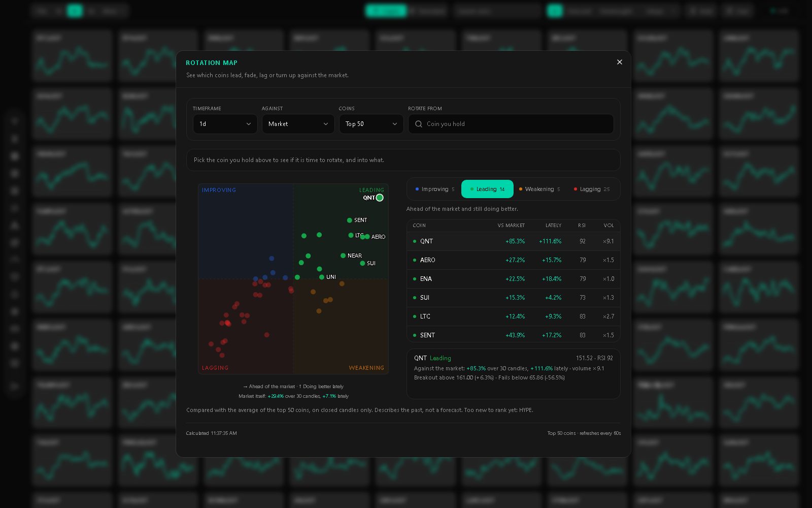Click the +15.7% lately value for AERO
Viewport: 812px width, 508px height.
coord(552,260)
